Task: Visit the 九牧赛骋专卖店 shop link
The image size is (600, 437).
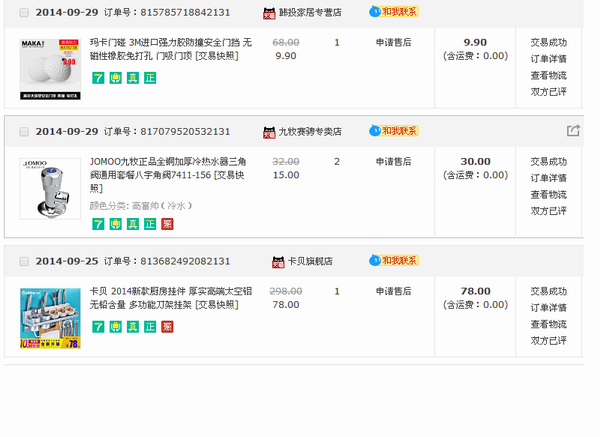Action: [x=309, y=132]
